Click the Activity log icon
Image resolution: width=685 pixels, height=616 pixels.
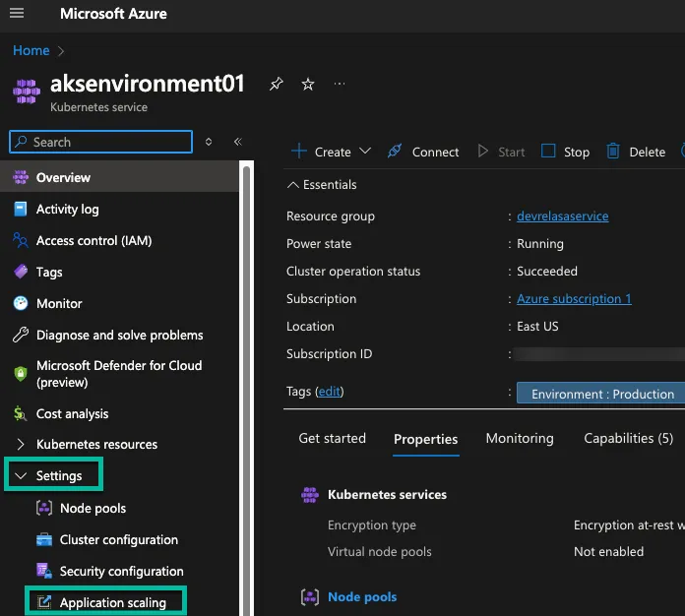point(20,209)
